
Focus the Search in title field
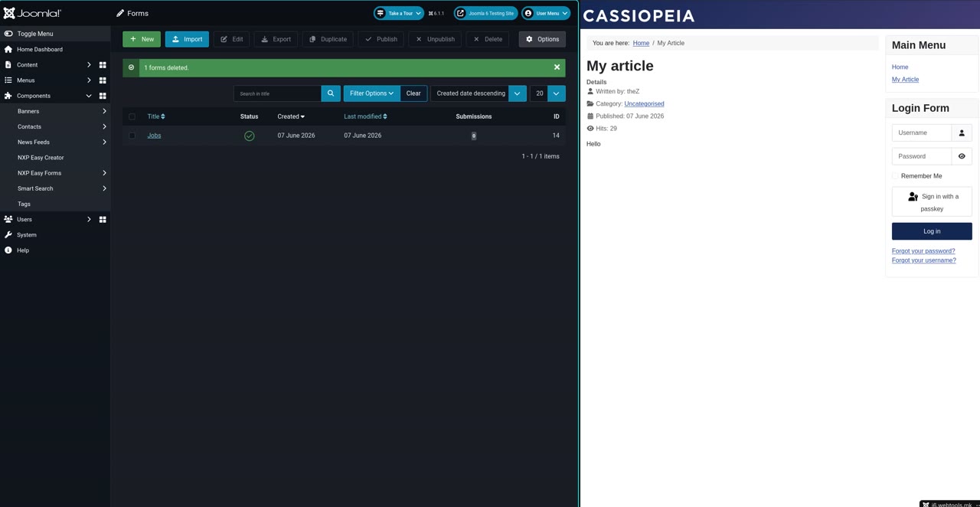coord(277,93)
